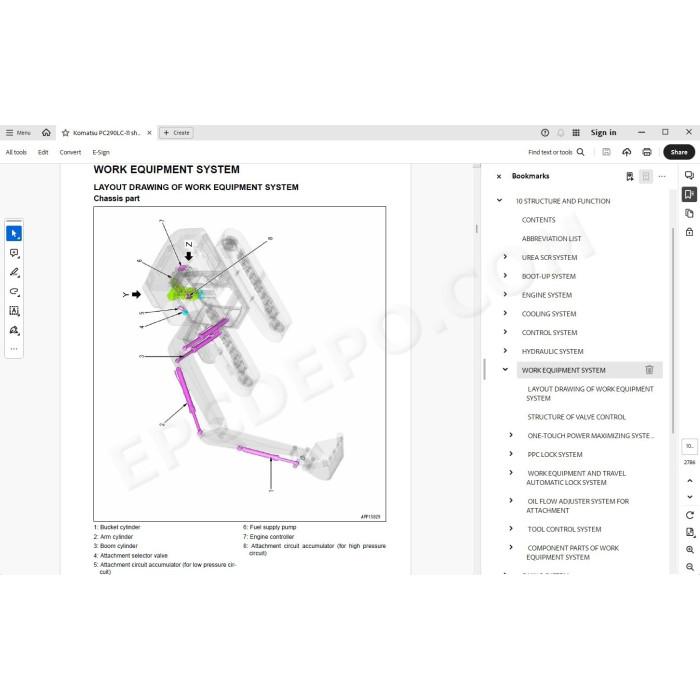Open Bookmarks panel options ellipsis

662,176
